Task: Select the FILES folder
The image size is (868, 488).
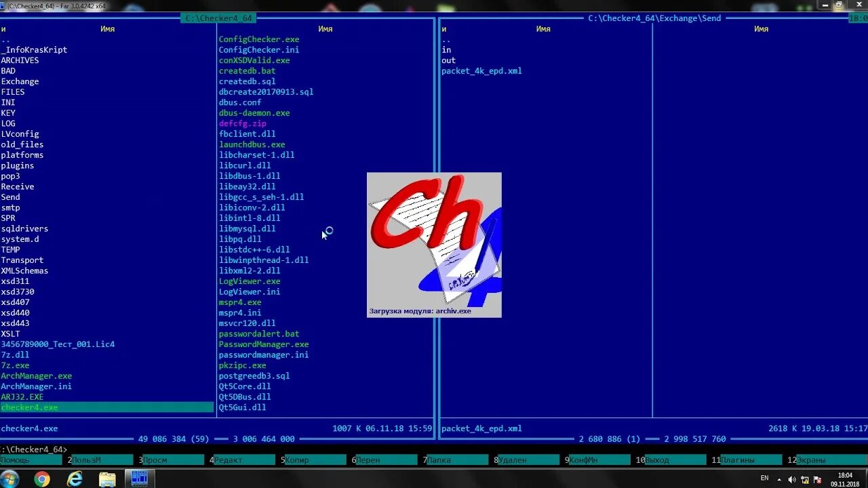Action: pos(13,91)
